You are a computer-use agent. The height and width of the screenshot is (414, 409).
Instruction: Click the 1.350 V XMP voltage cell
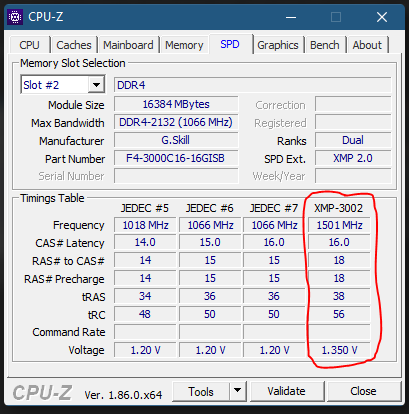[339, 350]
